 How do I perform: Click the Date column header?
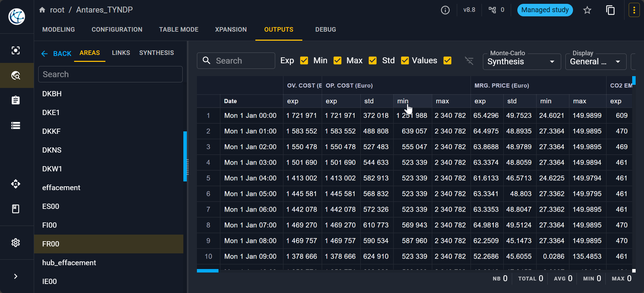coord(252,101)
